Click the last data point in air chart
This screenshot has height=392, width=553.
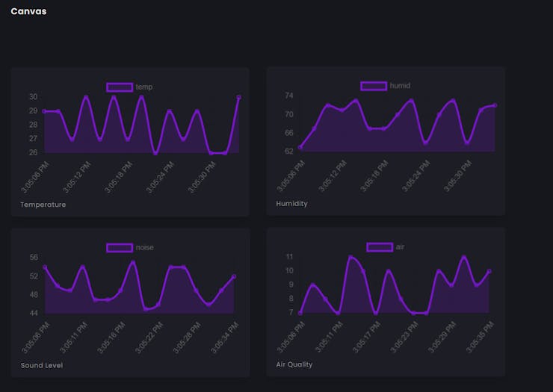[x=489, y=271]
